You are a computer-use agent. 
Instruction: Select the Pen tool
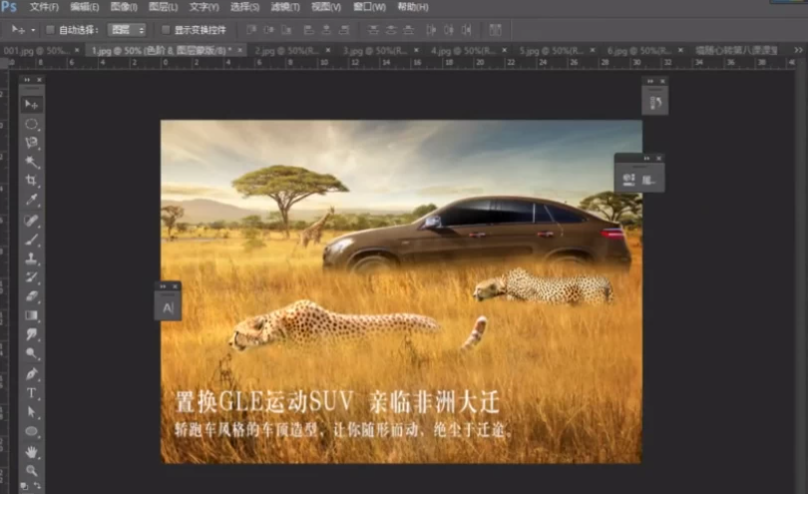pos(31,374)
